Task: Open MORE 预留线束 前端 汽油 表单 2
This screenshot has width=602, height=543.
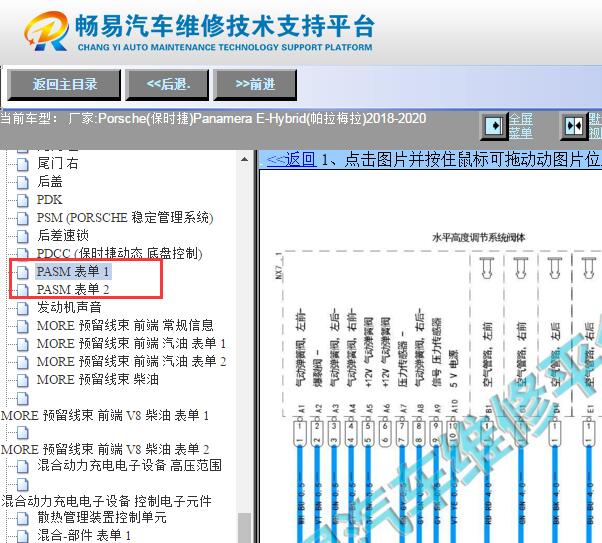Action: tap(131, 361)
